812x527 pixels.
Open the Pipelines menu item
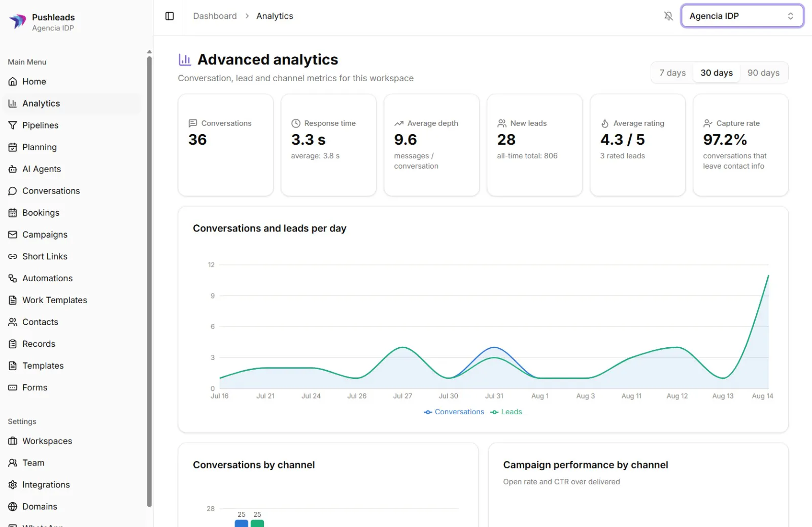point(72,125)
